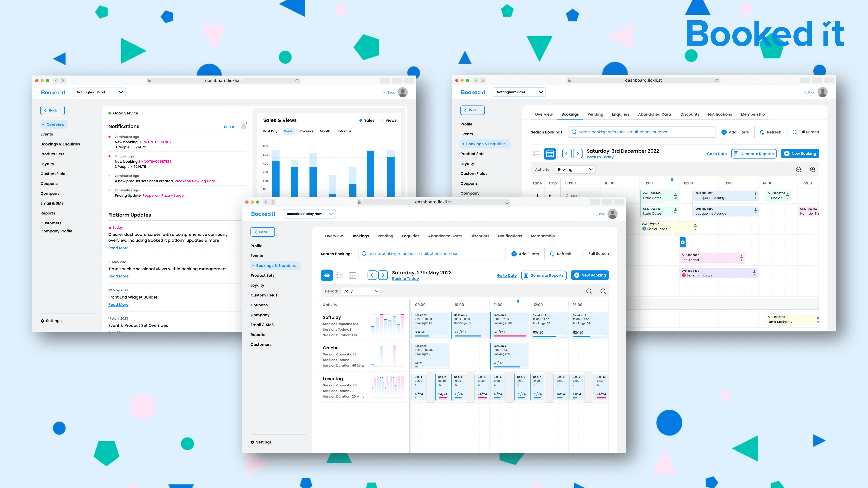Open the Daily period dropdown
This screenshot has width=868, height=488.
click(x=361, y=291)
